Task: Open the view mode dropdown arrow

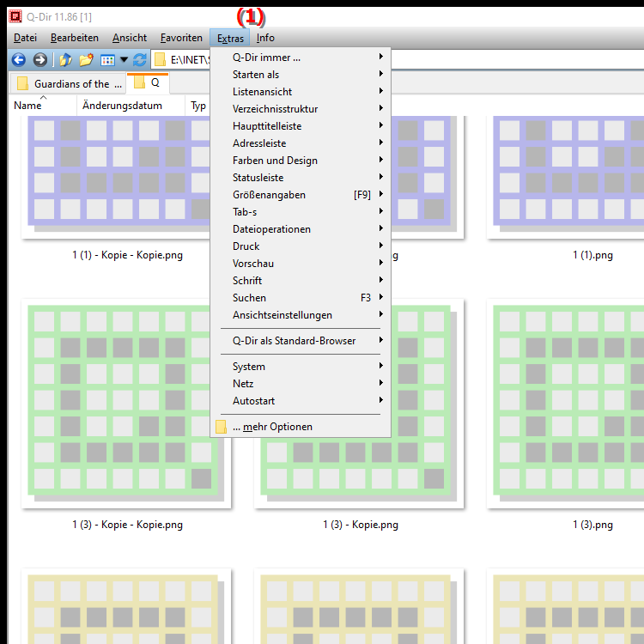Action: click(124, 60)
